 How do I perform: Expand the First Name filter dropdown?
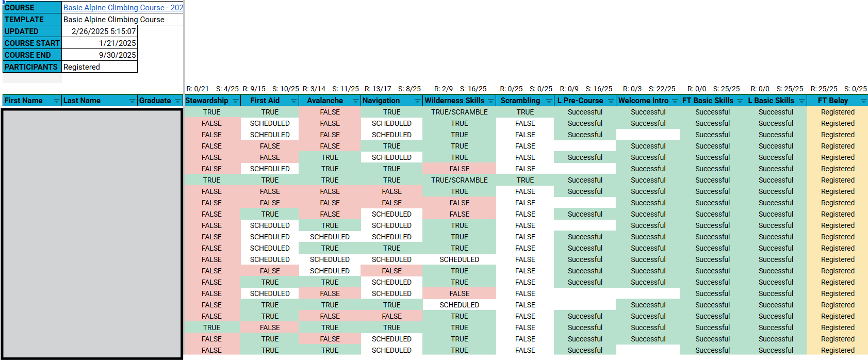point(56,101)
